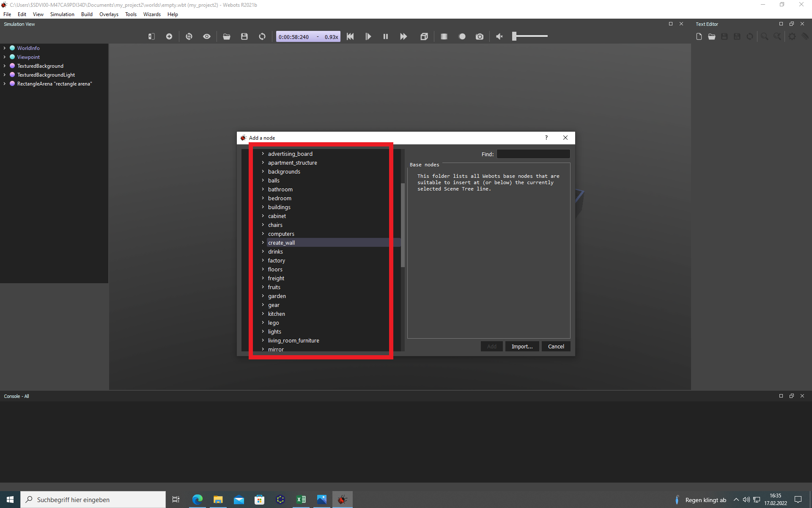The image size is (812, 508).
Task: Reload the world with refresh icon
Action: 262,37
